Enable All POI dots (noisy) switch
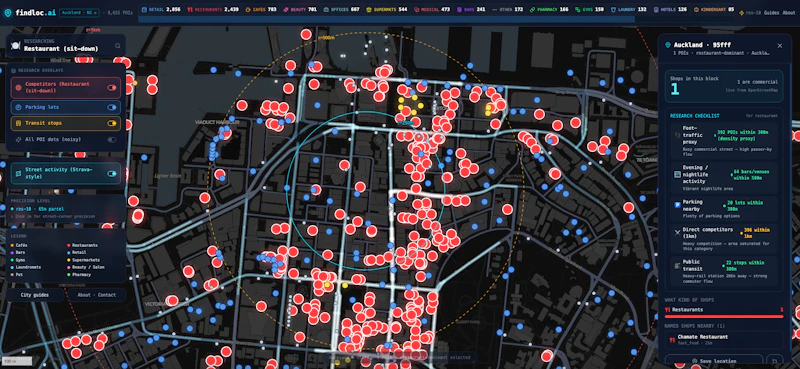This screenshot has height=369, width=800. [112, 139]
